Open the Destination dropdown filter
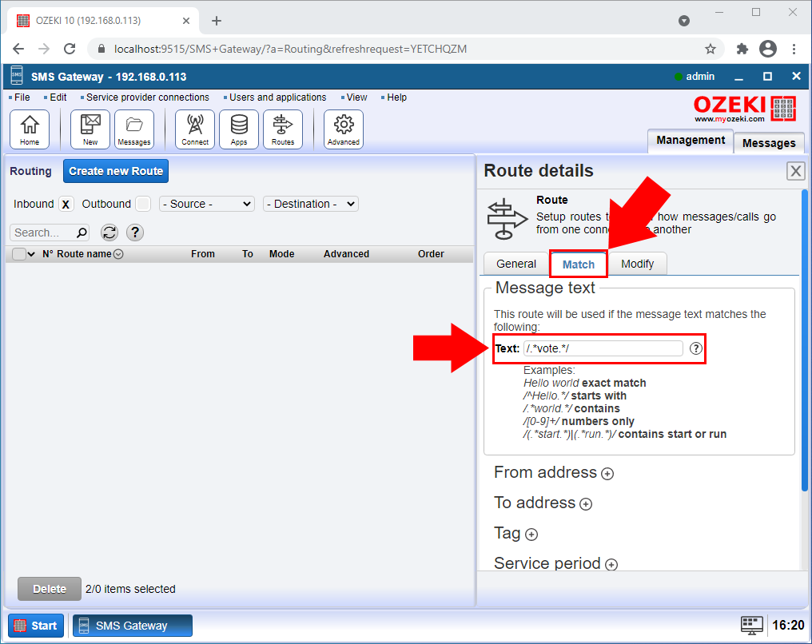Viewport: 812px width, 644px height. 311,204
